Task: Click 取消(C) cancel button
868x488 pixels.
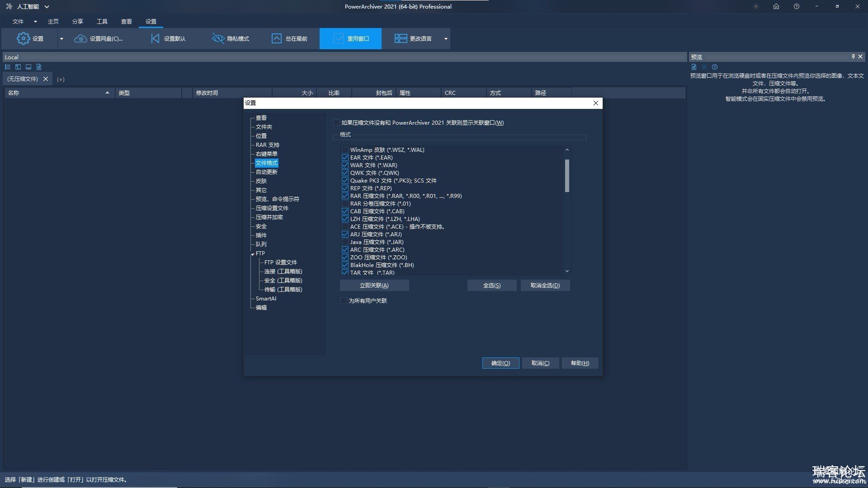Action: point(540,363)
